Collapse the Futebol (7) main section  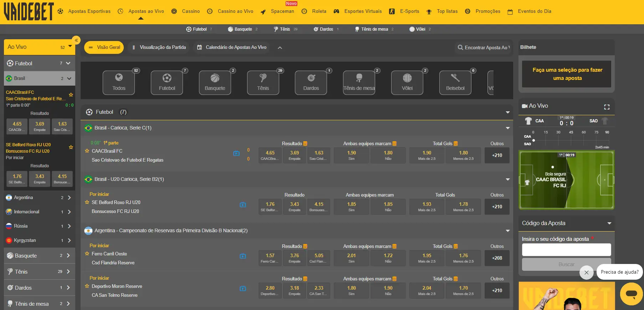click(507, 112)
